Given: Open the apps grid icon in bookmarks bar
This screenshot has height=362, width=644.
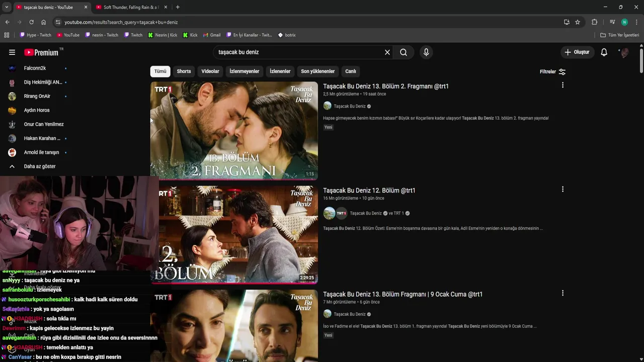Looking at the screenshot, I should (x=7, y=35).
